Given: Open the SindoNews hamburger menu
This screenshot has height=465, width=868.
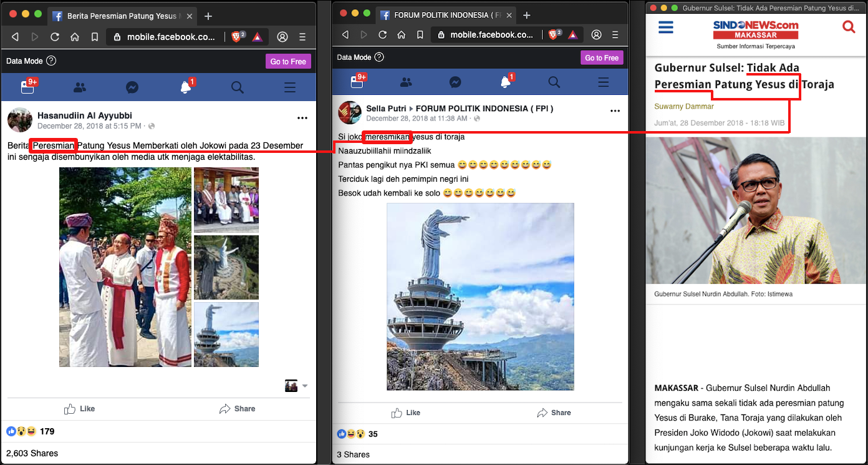Looking at the screenshot, I should (x=666, y=27).
